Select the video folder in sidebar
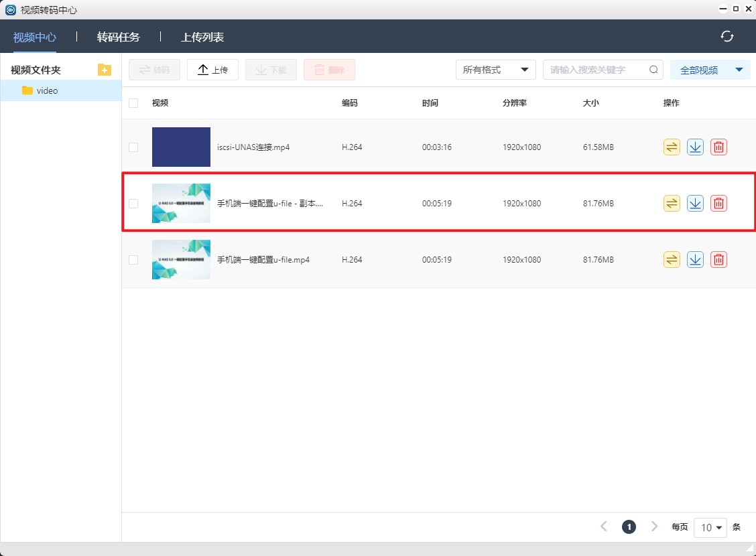Screen dimensions: 756x556 (47, 90)
